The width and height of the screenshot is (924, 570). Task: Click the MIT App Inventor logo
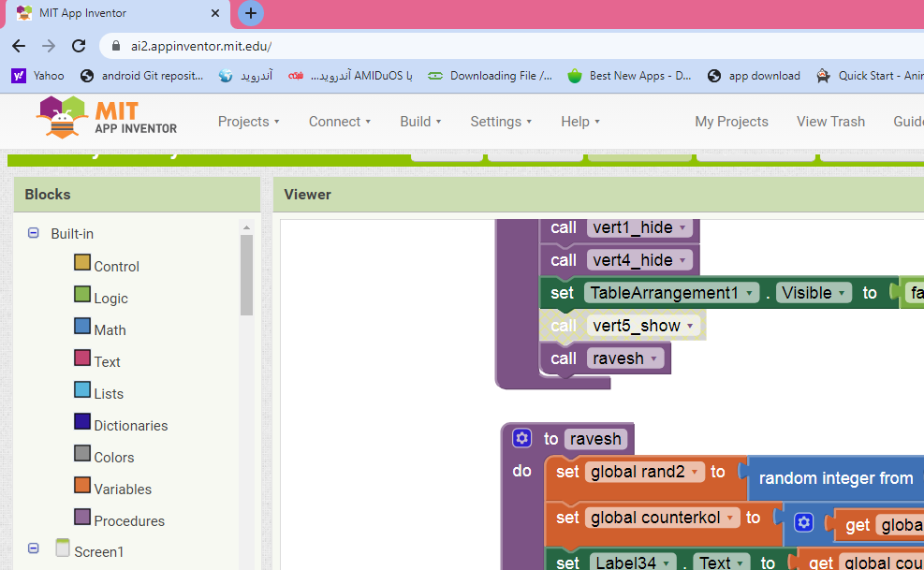(x=107, y=120)
